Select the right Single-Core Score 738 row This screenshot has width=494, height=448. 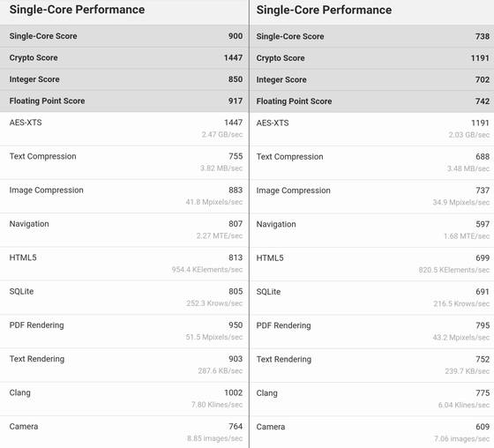(x=371, y=36)
